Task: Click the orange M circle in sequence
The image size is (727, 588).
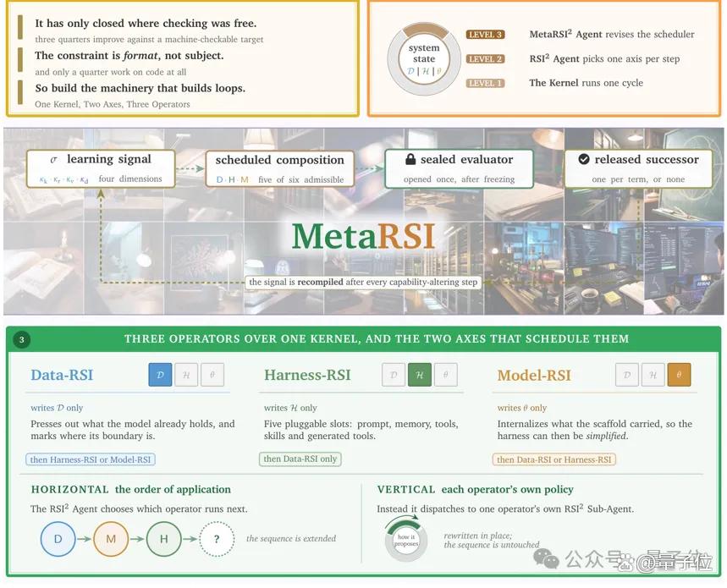Action: (x=111, y=539)
